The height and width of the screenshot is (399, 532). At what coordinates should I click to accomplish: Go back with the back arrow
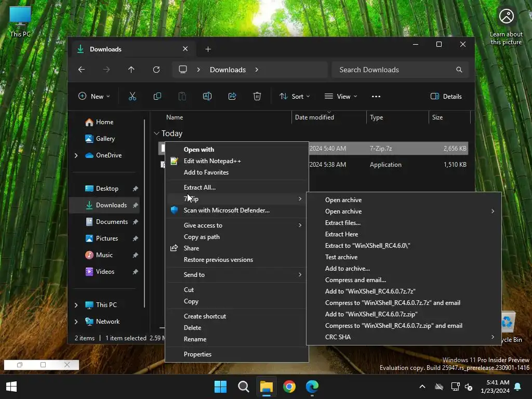coord(82,70)
